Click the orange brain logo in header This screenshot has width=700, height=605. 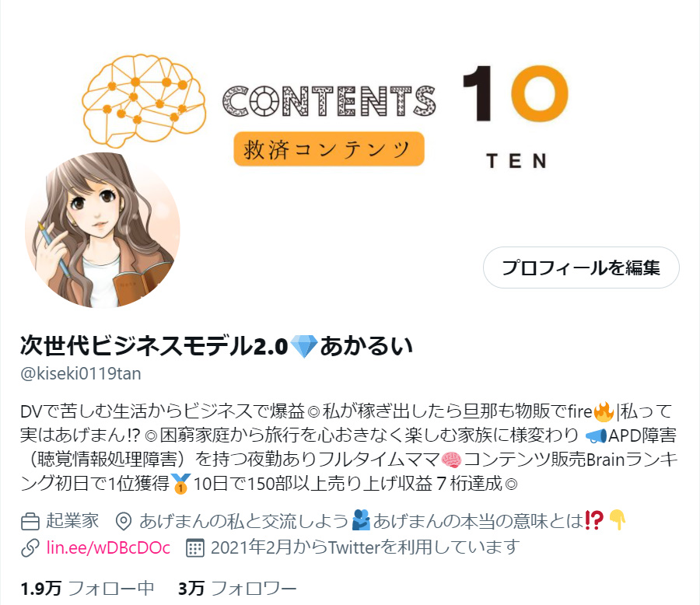coord(144,100)
